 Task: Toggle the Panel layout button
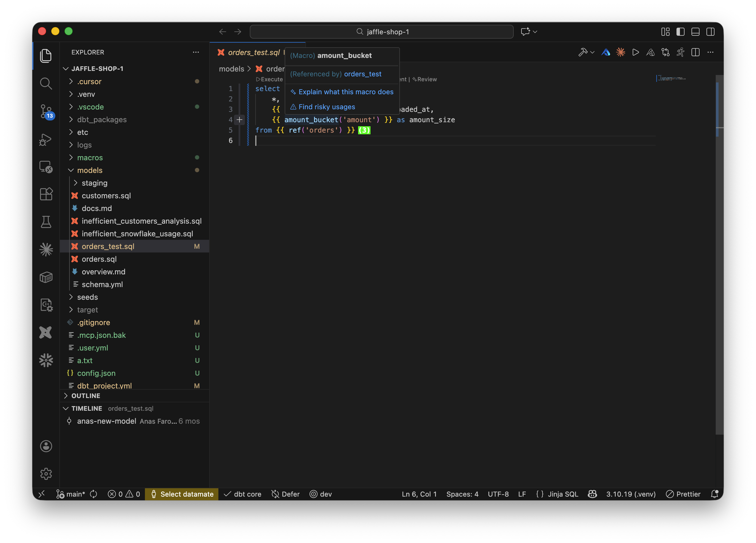[x=695, y=32]
